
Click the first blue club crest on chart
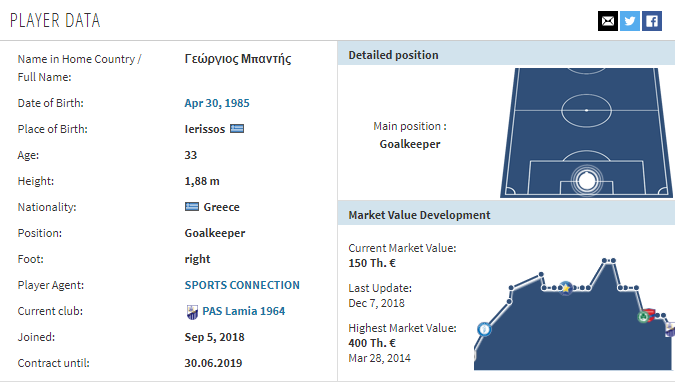pyautogui.click(x=484, y=329)
